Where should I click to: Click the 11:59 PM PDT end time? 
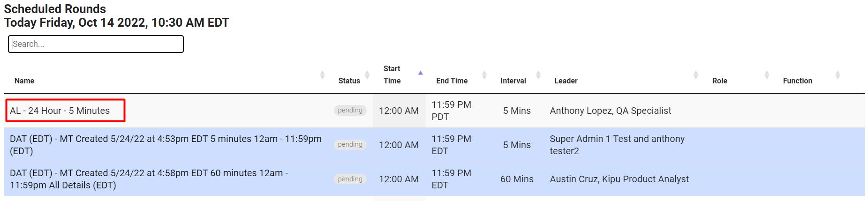coord(451,111)
